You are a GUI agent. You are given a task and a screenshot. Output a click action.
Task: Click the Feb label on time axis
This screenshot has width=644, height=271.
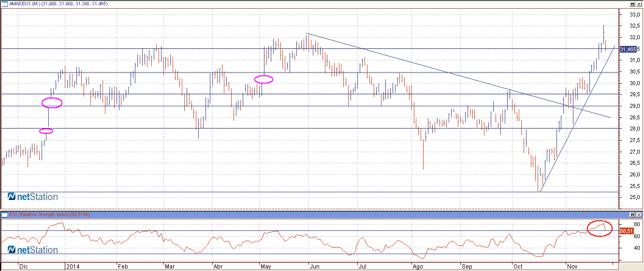(123, 266)
